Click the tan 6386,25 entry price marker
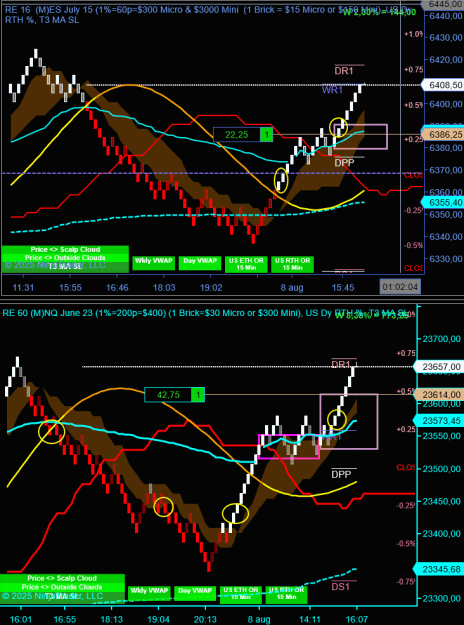Image resolution: width=464 pixels, height=625 pixels. pos(443,135)
